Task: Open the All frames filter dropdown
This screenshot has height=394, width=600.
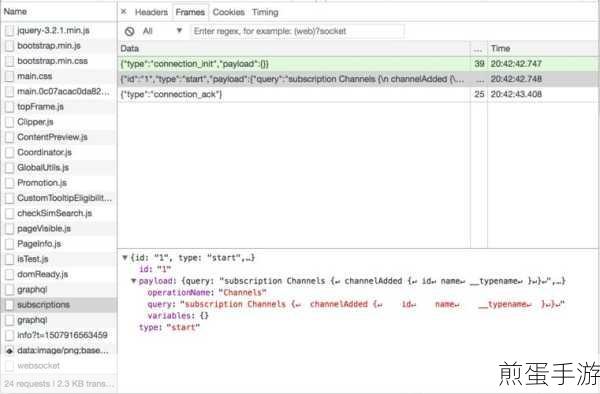Action: coord(162,31)
